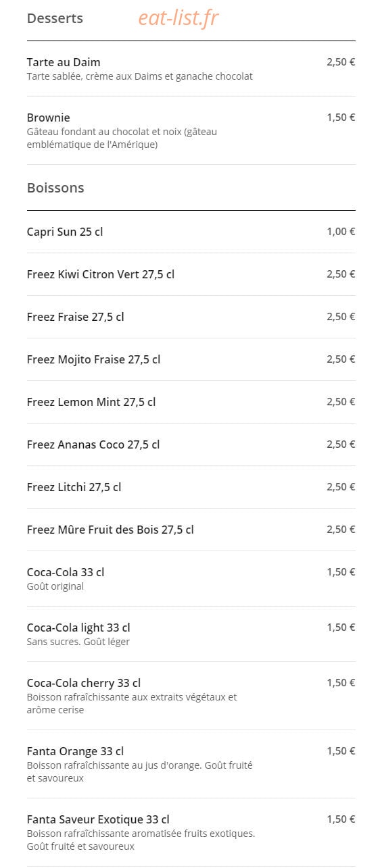382x868 pixels.
Task: Select Freez Lemon Mint 27,5 cl
Action: click(191, 402)
